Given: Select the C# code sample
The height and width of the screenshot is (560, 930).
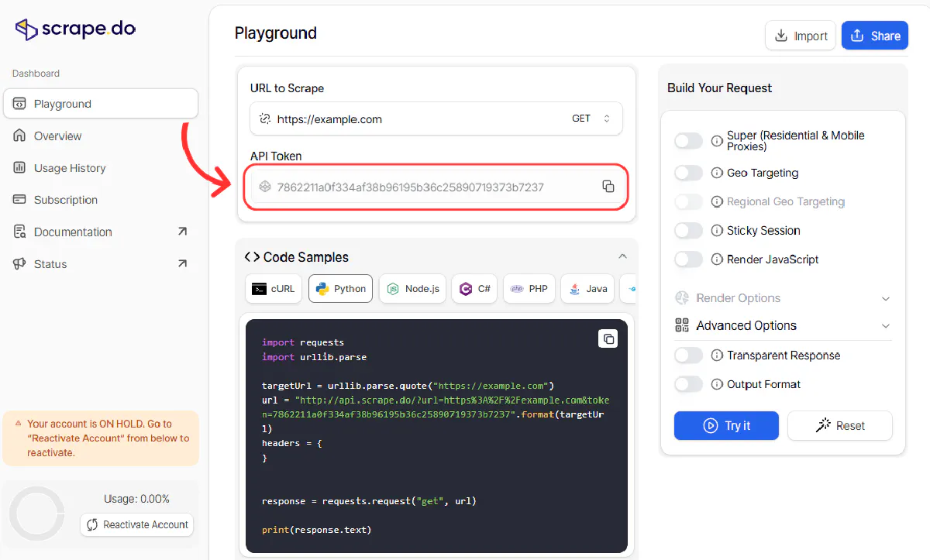Looking at the screenshot, I should [x=474, y=288].
